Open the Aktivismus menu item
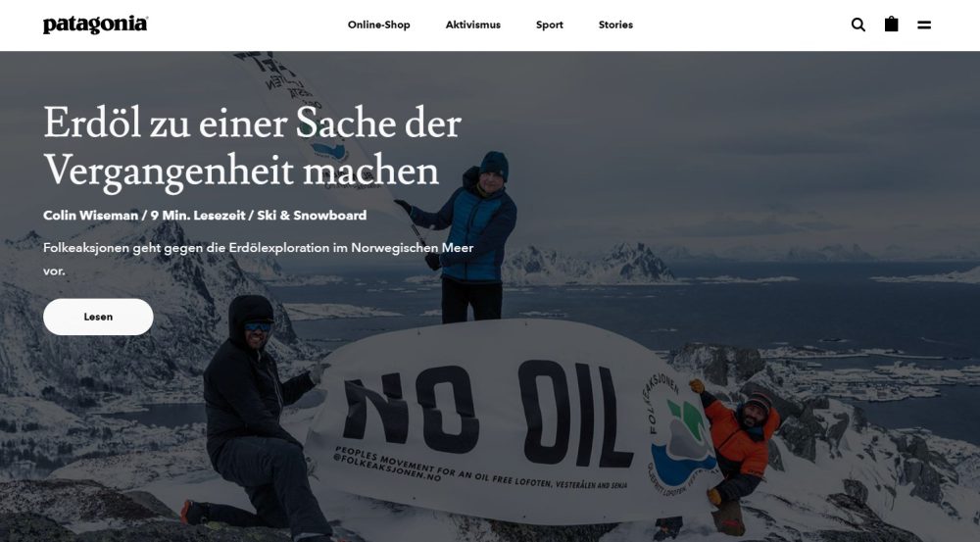The image size is (980, 542). (473, 25)
